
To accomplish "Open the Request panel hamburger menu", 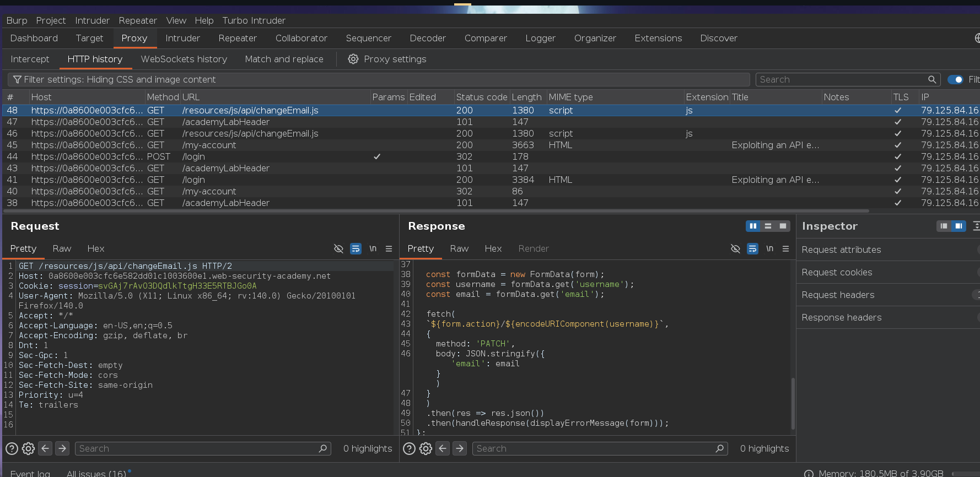I will click(389, 248).
